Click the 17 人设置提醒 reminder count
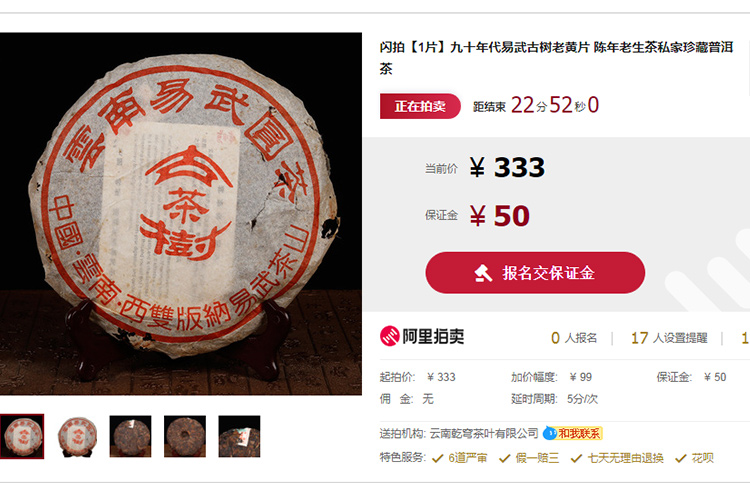 pos(669,338)
